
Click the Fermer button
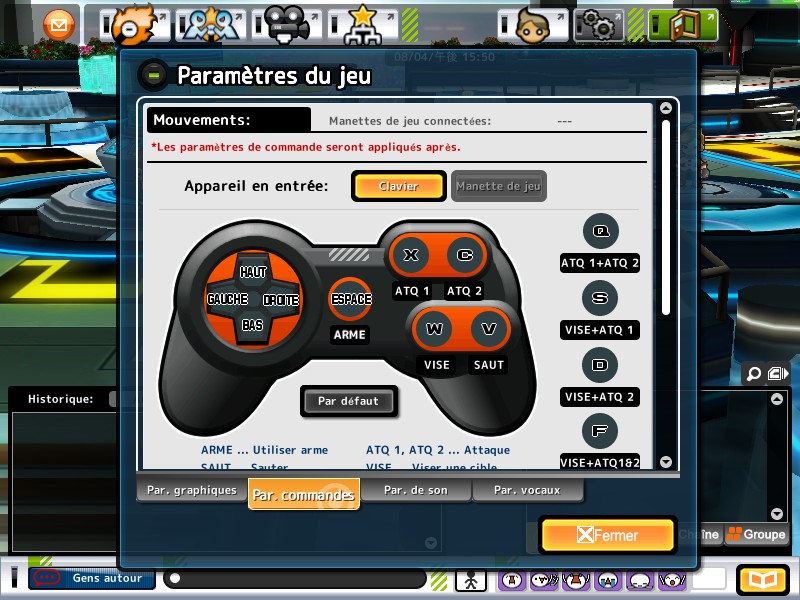click(x=608, y=535)
